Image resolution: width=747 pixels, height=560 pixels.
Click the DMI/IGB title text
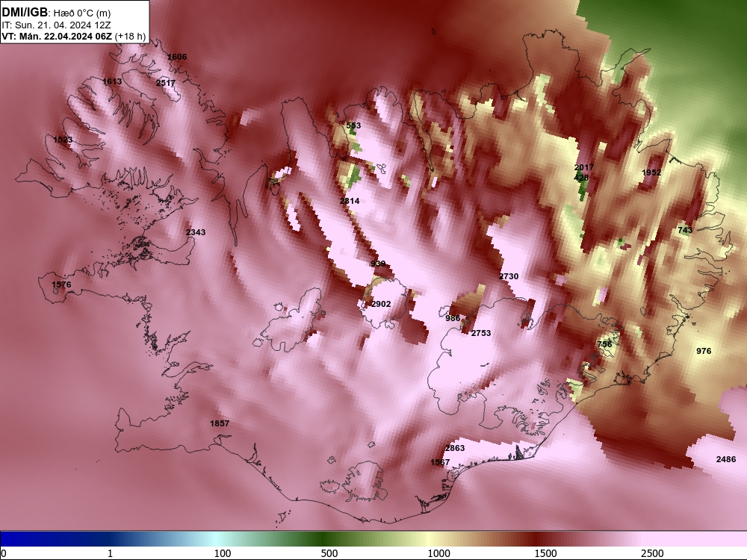pyautogui.click(x=25, y=13)
